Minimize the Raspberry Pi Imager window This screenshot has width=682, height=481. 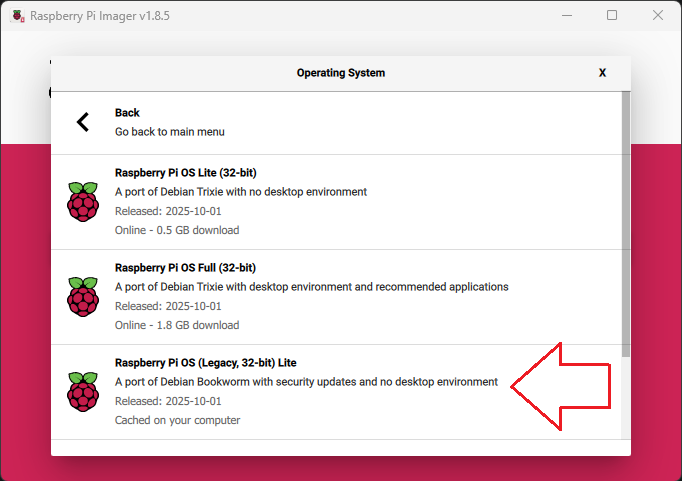click(567, 15)
